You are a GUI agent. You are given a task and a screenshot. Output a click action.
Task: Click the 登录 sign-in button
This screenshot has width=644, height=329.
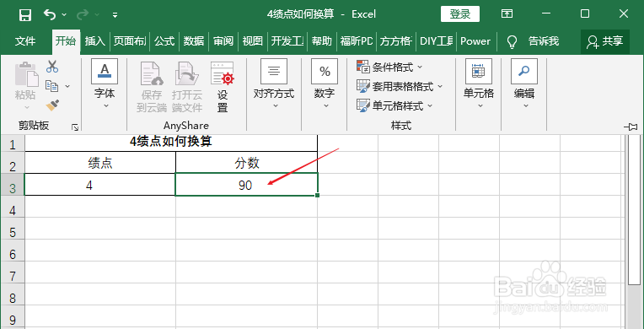[x=460, y=14]
